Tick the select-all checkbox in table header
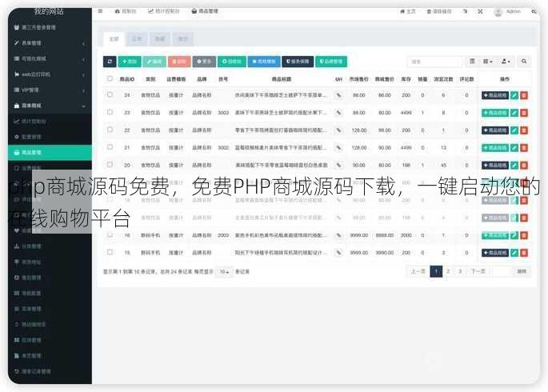Screen dimensions: 548x392 (110, 78)
